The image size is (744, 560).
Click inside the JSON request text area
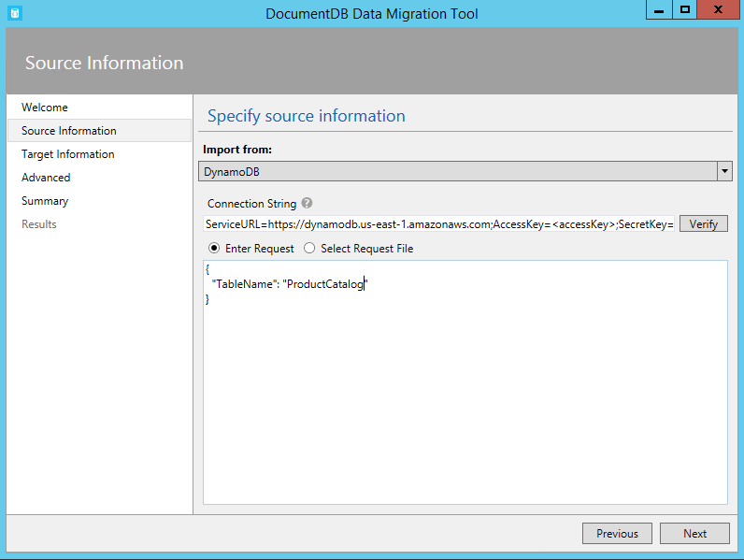click(x=465, y=382)
